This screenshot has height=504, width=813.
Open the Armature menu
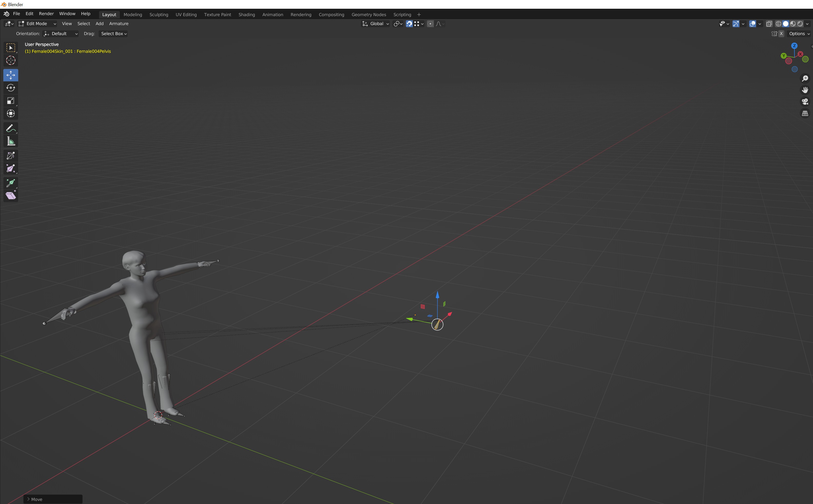point(119,24)
